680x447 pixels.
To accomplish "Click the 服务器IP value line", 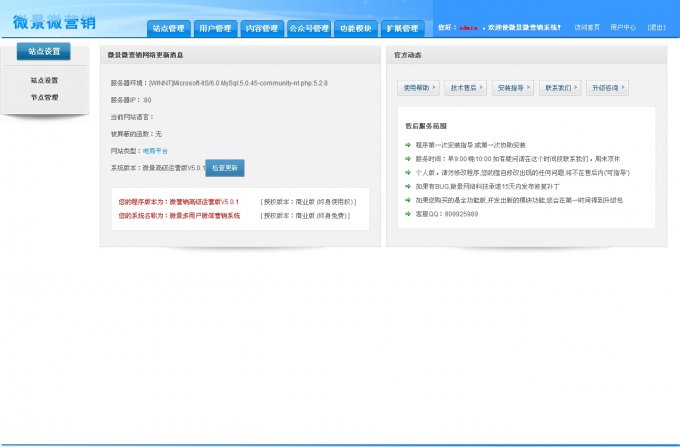I will [x=131, y=100].
